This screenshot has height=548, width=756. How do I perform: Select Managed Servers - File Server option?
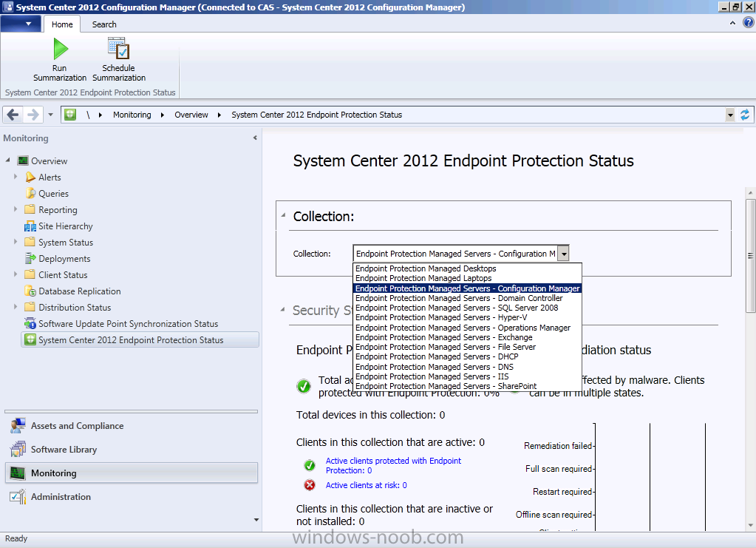pos(467,347)
